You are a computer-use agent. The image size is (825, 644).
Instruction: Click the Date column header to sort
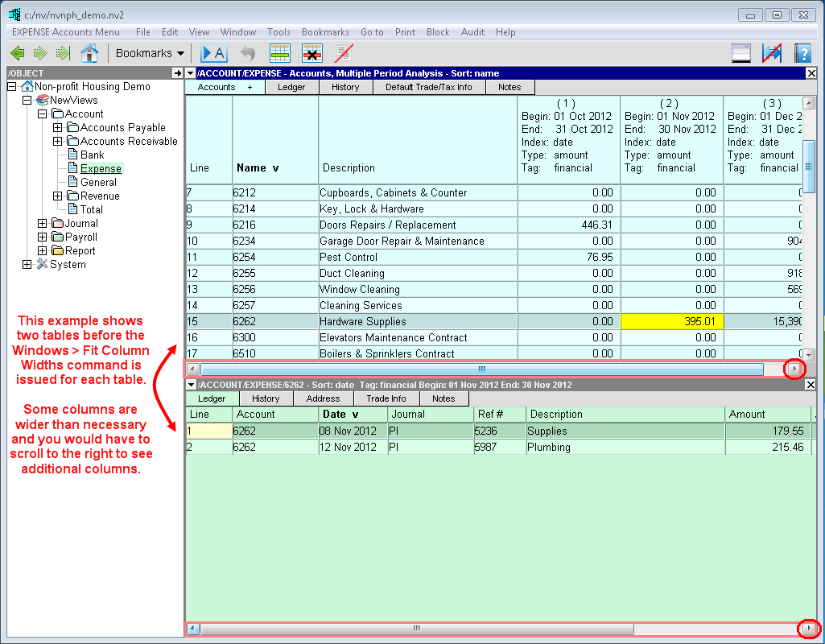(x=340, y=414)
